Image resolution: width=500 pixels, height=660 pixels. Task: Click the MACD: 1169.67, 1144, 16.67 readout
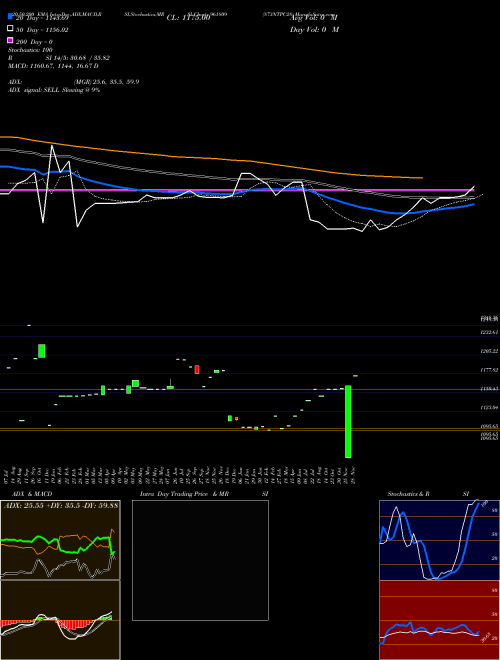(x=53, y=66)
